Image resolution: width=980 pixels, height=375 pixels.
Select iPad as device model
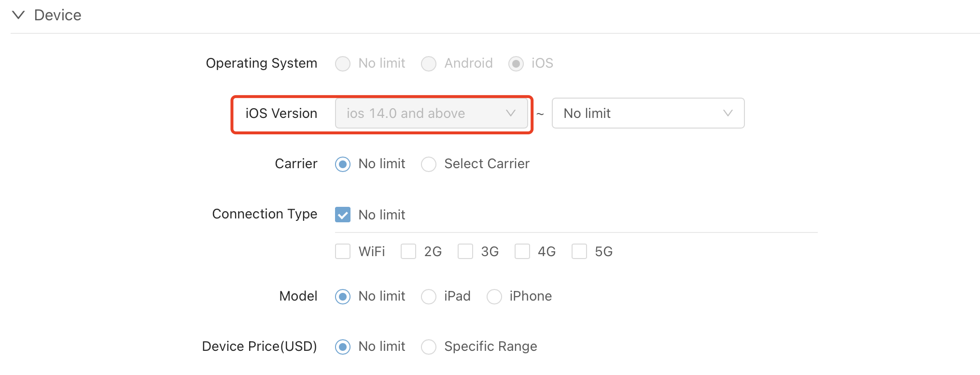click(429, 297)
